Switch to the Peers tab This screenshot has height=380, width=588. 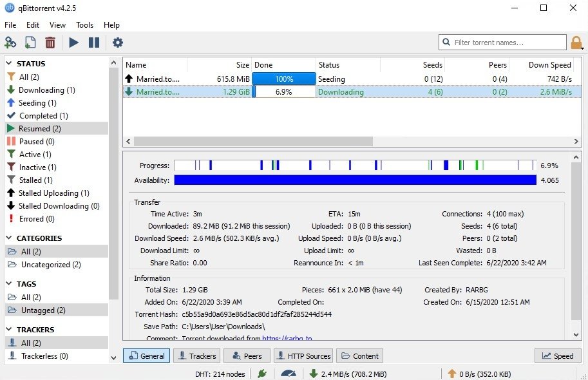pyautogui.click(x=247, y=355)
